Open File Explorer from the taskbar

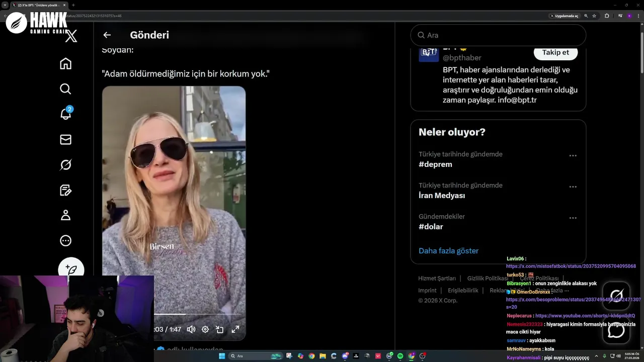pyautogui.click(x=323, y=356)
